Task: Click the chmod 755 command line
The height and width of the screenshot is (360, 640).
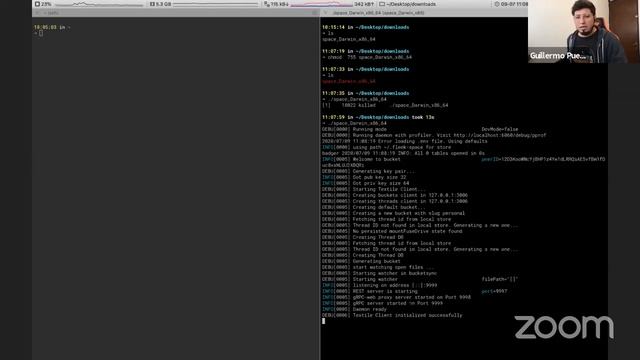Action: click(367, 58)
